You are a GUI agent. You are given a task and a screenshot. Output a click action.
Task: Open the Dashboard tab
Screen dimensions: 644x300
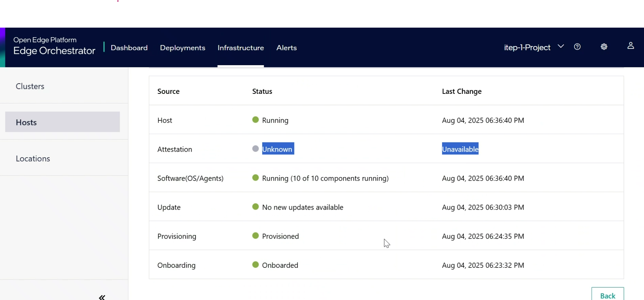(x=129, y=48)
